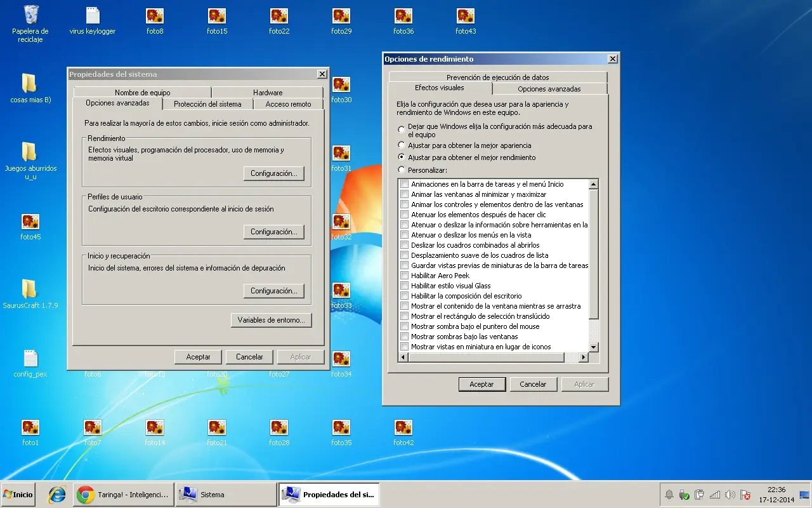Select 'Dejar que Windows elija la configuración' option
This screenshot has width=812, height=508.
402,130
